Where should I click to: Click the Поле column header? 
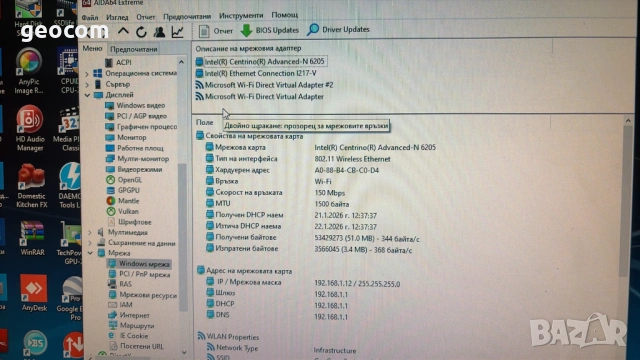204,122
